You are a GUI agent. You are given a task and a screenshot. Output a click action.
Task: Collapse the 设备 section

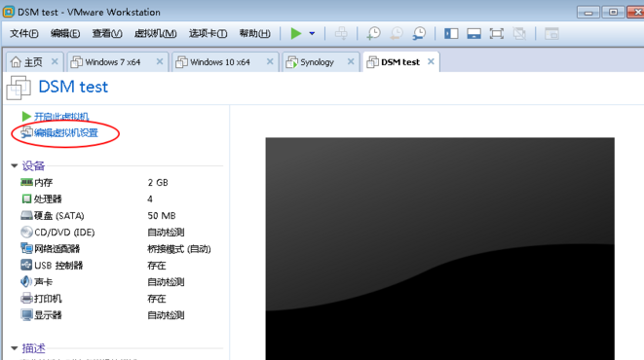(15, 165)
